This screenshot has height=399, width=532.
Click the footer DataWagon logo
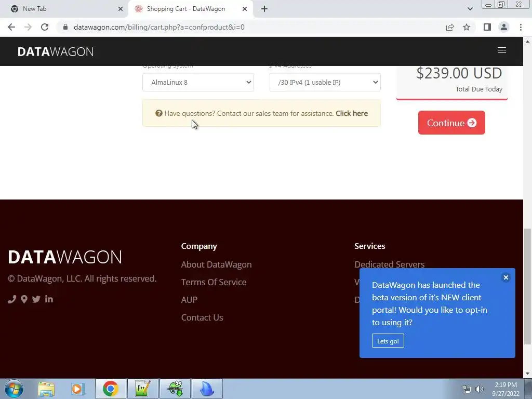pos(65,257)
